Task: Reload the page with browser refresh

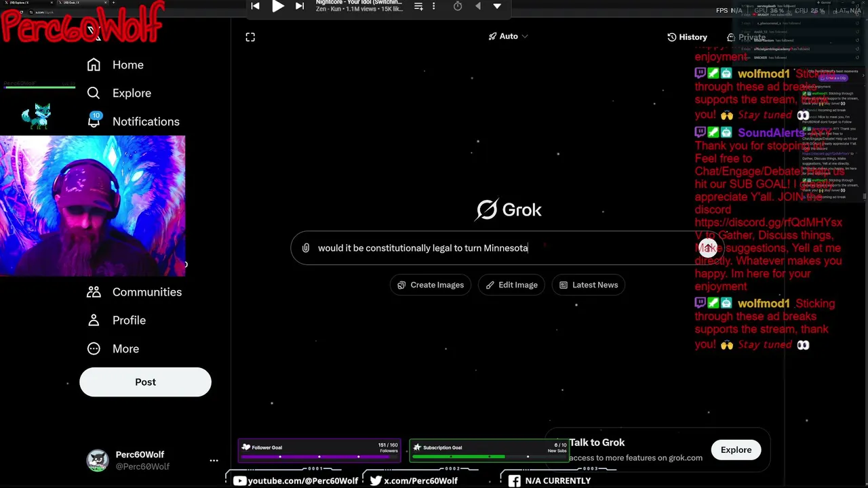Action: [21, 12]
